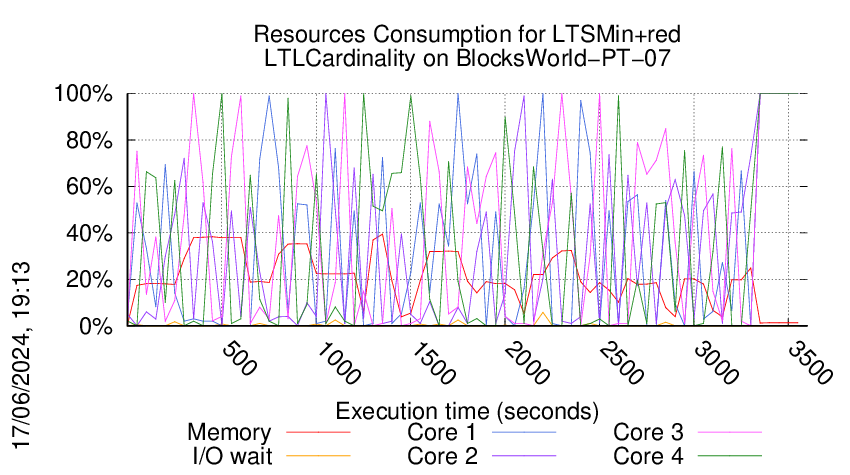
Task: Click the '3000' x-axis tick label
Action: click(x=716, y=363)
